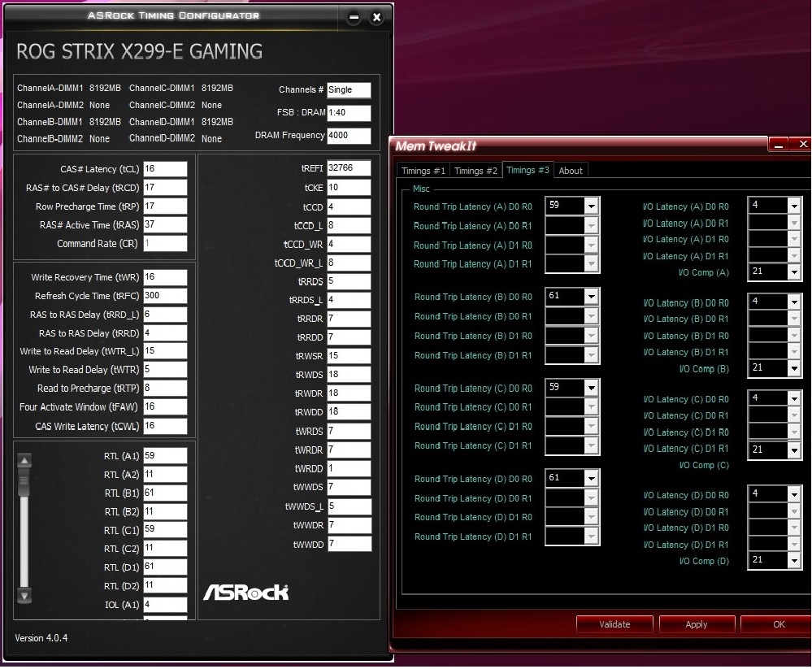The image size is (812, 669).
Task: Click the scroll up arrow in RTL list
Action: coord(24,460)
